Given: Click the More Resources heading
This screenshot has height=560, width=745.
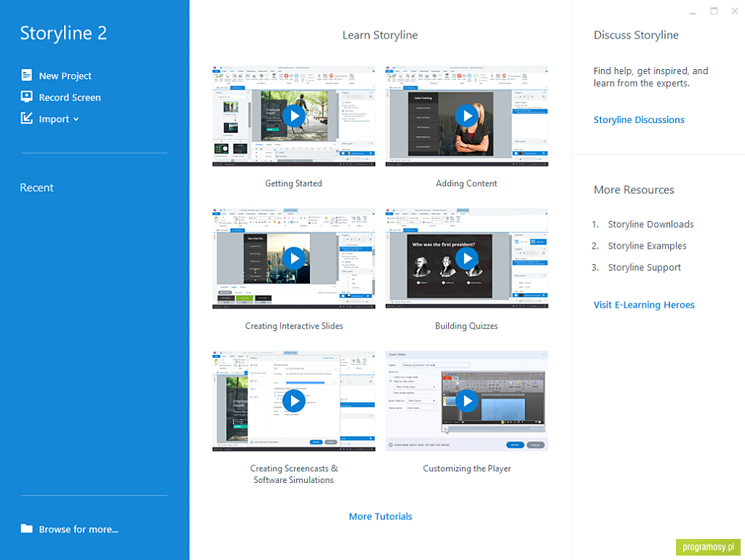Looking at the screenshot, I should pyautogui.click(x=634, y=190).
